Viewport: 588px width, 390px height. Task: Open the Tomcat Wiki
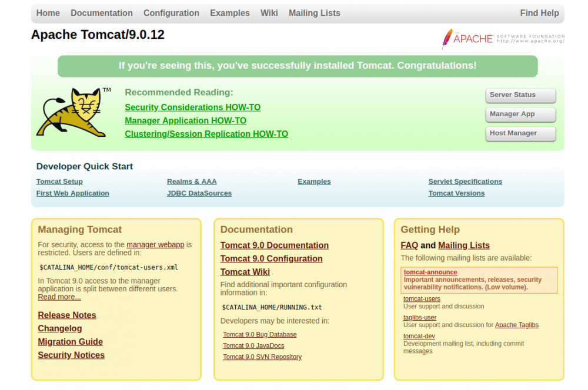tap(245, 271)
